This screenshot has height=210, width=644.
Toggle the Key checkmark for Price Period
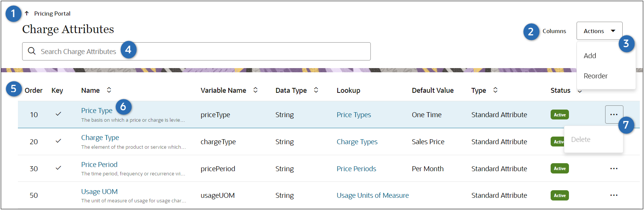click(58, 168)
